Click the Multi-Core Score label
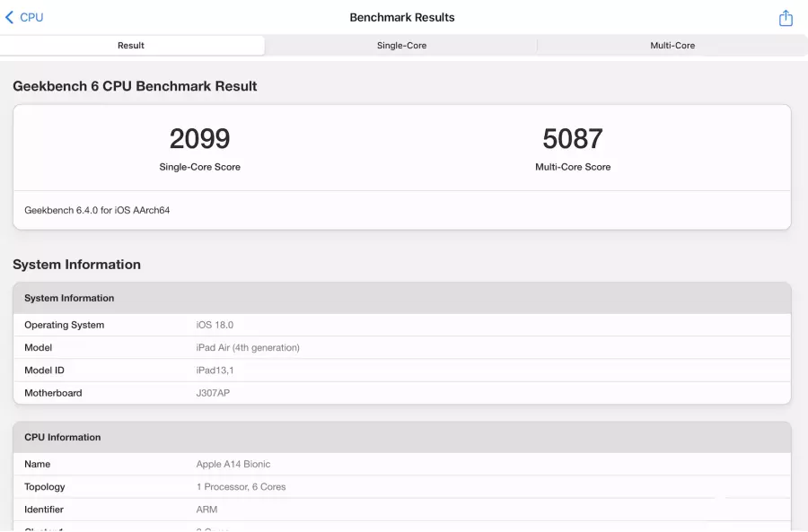808x532 pixels. pyautogui.click(x=573, y=167)
